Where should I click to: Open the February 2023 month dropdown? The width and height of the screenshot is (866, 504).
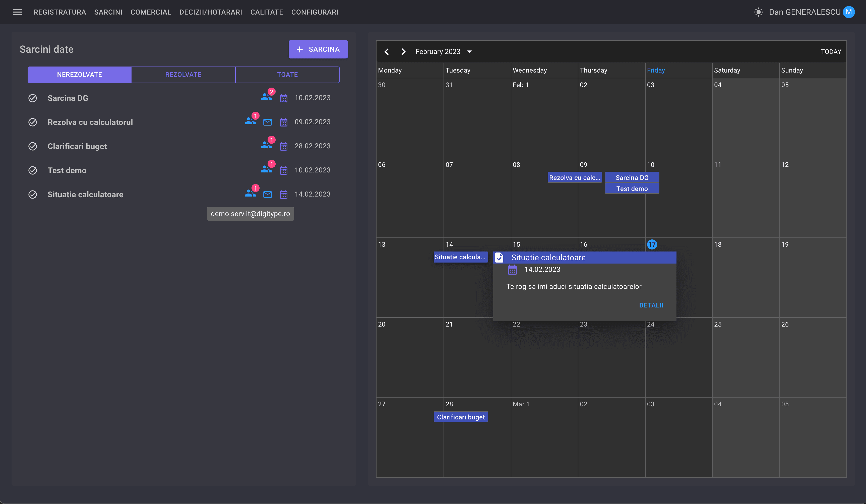pyautogui.click(x=469, y=51)
